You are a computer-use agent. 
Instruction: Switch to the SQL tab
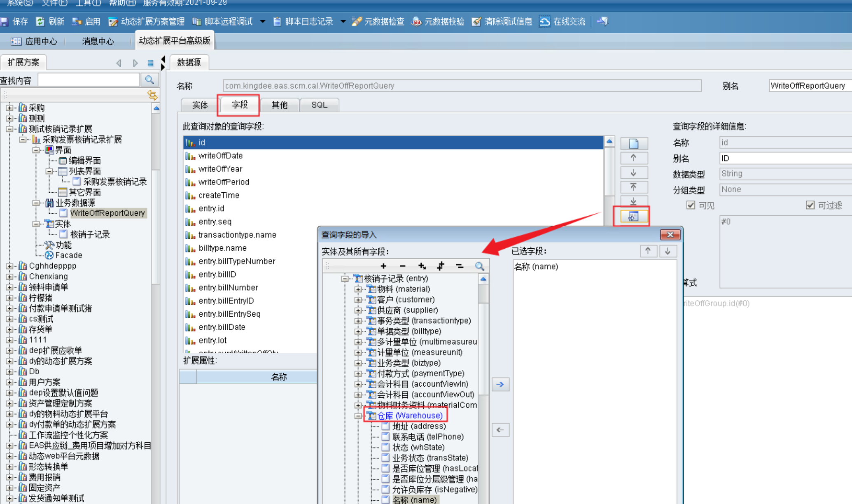pyautogui.click(x=319, y=105)
